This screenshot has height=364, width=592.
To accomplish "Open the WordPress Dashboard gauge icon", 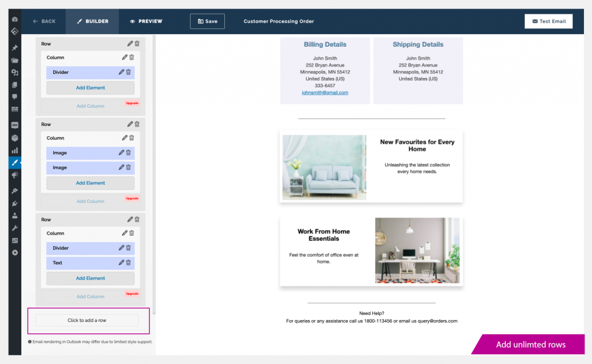I will (14, 19).
